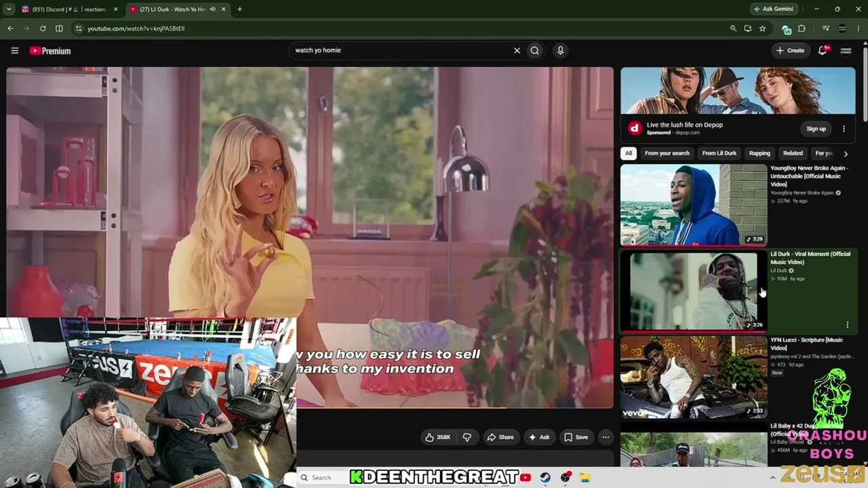The image size is (868, 488).
Task: Click the install/cast icon in address bar
Action: coord(748,28)
